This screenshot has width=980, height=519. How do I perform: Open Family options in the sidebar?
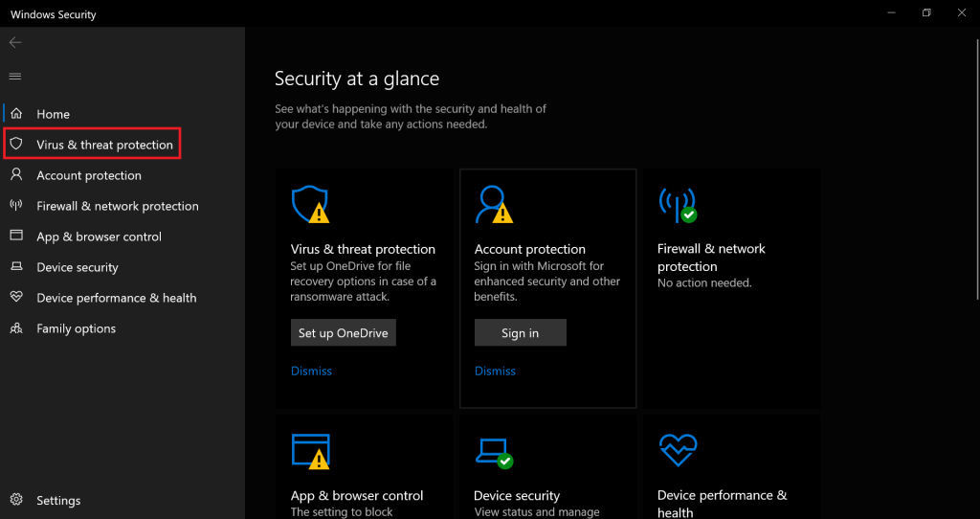pyautogui.click(x=76, y=328)
